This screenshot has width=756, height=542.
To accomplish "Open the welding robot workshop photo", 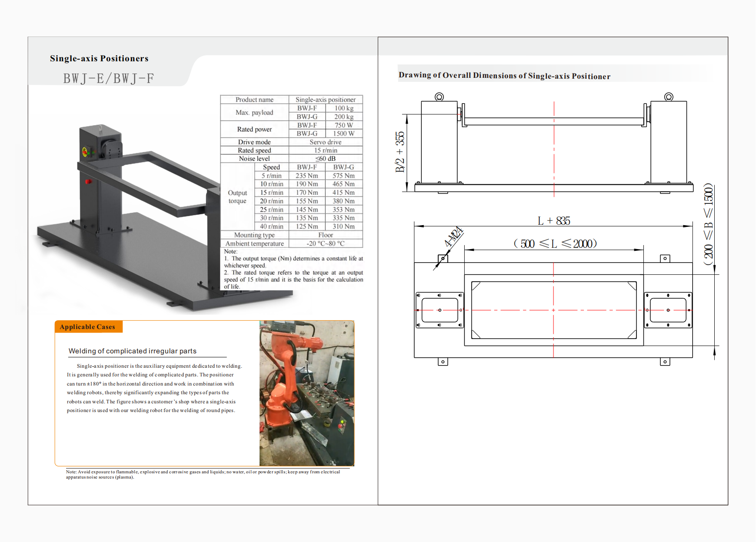I will coord(306,393).
